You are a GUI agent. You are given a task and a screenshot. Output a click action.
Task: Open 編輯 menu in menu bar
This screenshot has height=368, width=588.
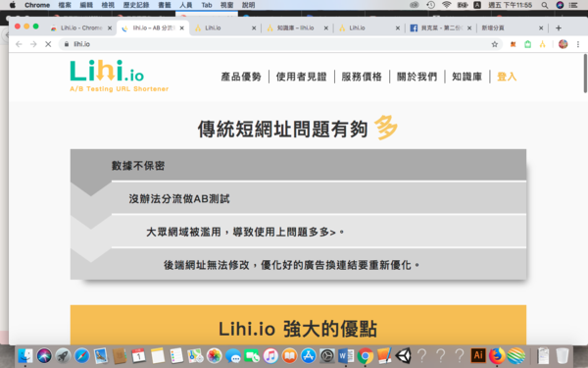point(86,5)
